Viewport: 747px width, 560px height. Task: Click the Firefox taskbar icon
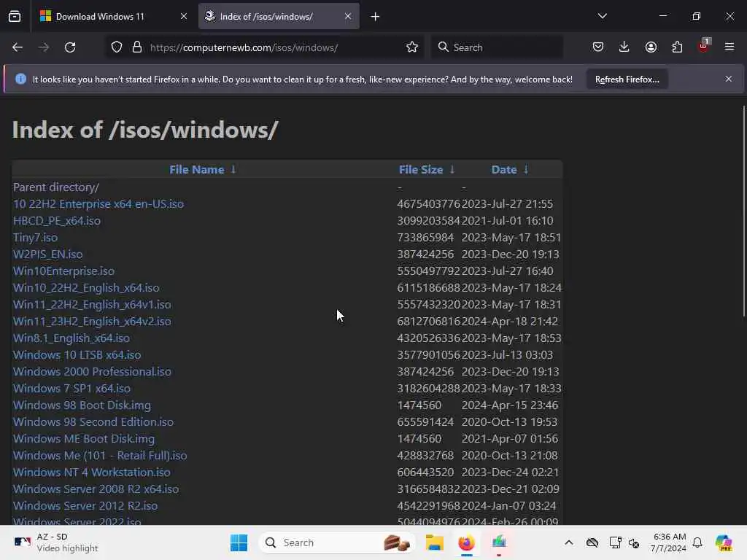[x=466, y=542]
